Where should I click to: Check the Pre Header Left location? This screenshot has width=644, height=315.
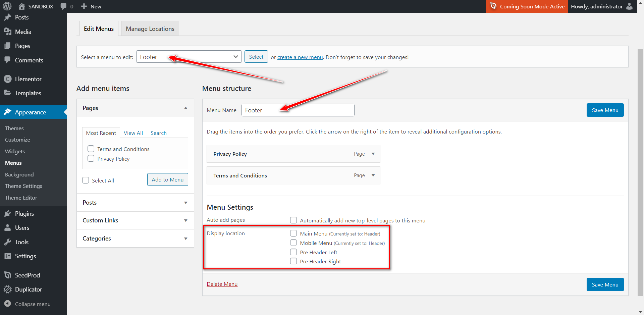point(293,252)
